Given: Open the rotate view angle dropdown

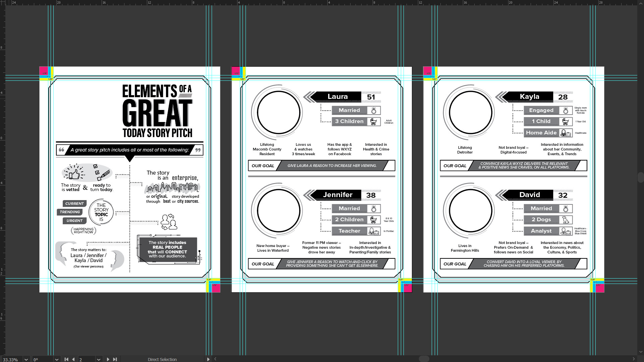Looking at the screenshot, I should pos(57,359).
